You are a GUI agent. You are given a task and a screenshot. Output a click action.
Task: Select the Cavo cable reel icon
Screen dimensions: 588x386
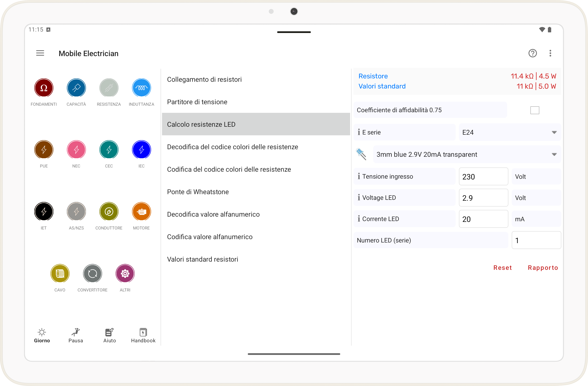pyautogui.click(x=60, y=274)
